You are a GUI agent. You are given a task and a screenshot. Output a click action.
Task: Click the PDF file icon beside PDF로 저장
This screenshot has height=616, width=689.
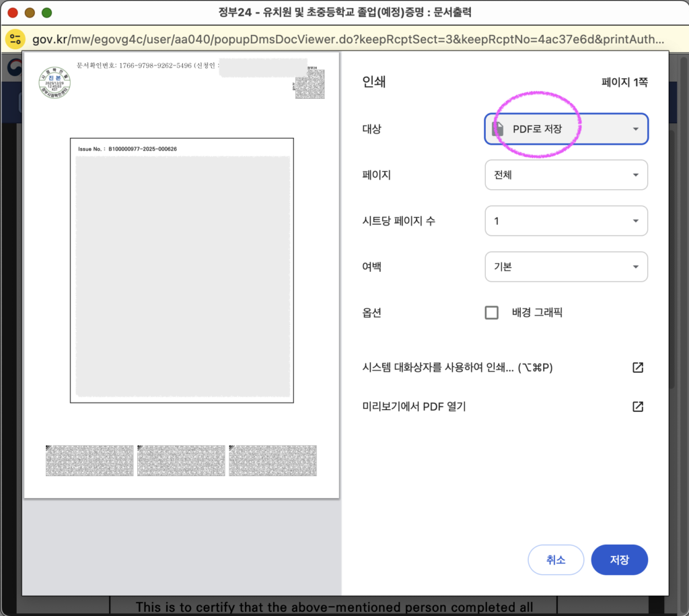(x=499, y=129)
